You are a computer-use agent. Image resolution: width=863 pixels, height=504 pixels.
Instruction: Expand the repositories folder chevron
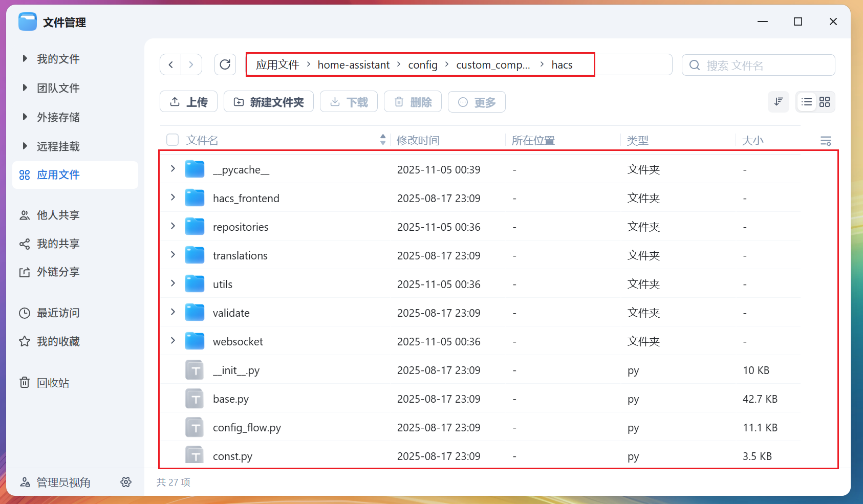(173, 226)
